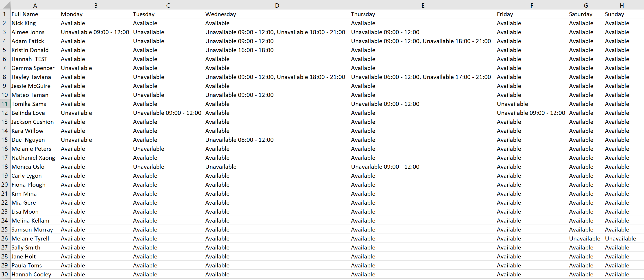Click Gemma Spencer's Monday Unavailable cell
Image resolution: width=644 pixels, height=280 pixels.
tap(76, 68)
